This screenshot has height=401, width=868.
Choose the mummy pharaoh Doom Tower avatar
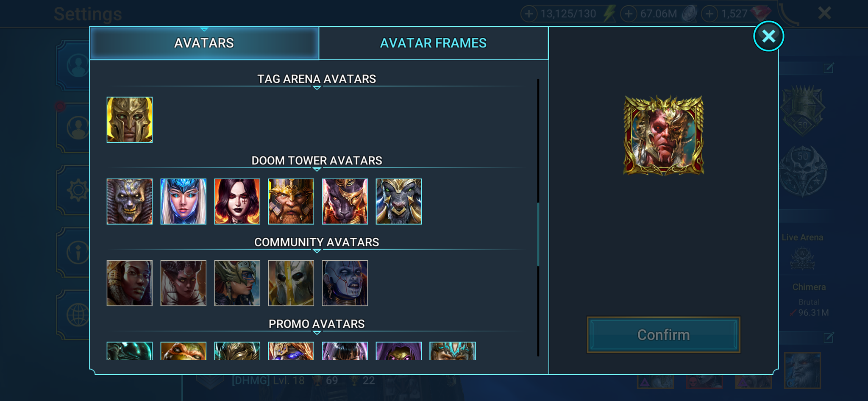[129, 201]
